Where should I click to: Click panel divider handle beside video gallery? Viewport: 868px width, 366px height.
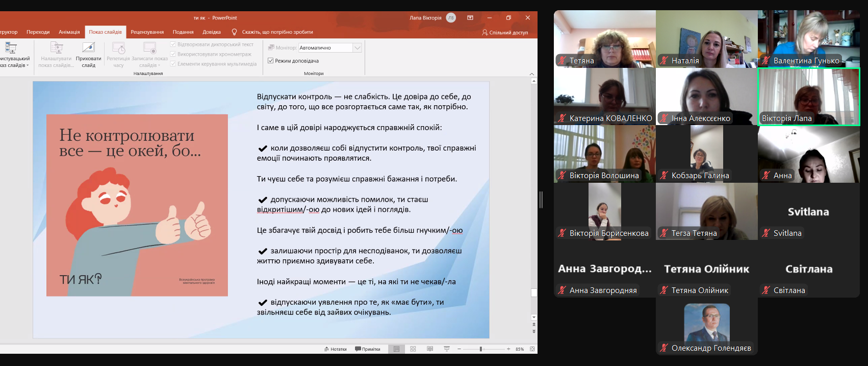pyautogui.click(x=541, y=200)
